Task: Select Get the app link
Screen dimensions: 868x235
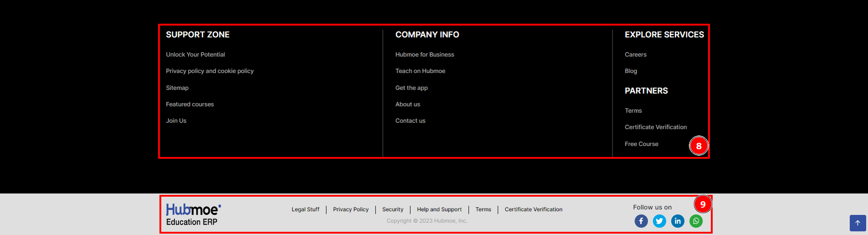Action: pos(412,88)
